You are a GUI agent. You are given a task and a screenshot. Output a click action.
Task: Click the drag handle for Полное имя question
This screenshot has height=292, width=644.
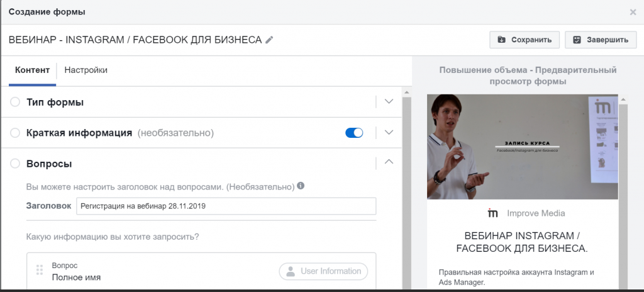[40, 269]
